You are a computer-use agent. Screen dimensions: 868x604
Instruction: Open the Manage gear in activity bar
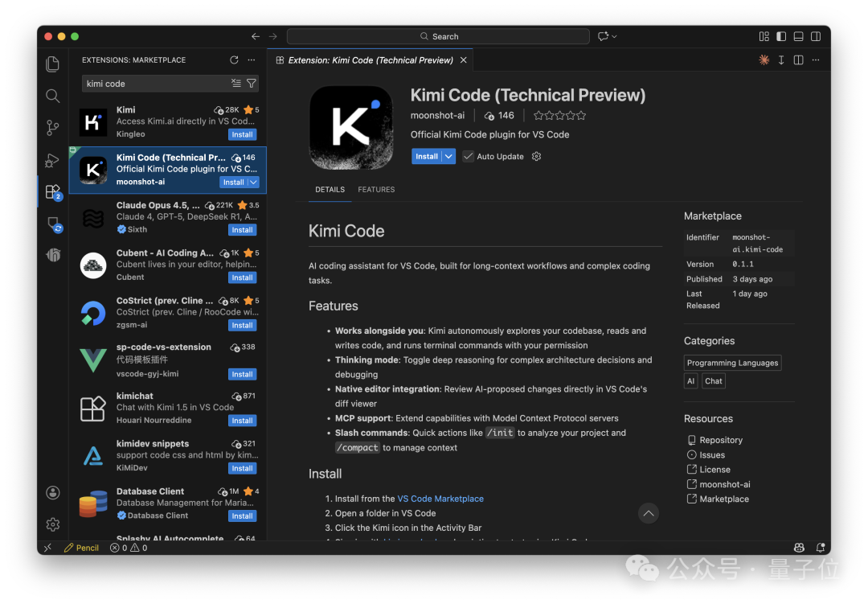(x=52, y=524)
